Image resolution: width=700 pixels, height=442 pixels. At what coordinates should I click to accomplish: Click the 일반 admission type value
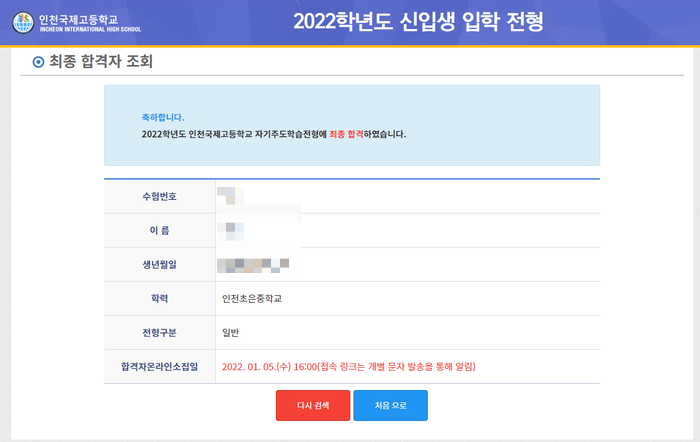(x=231, y=333)
